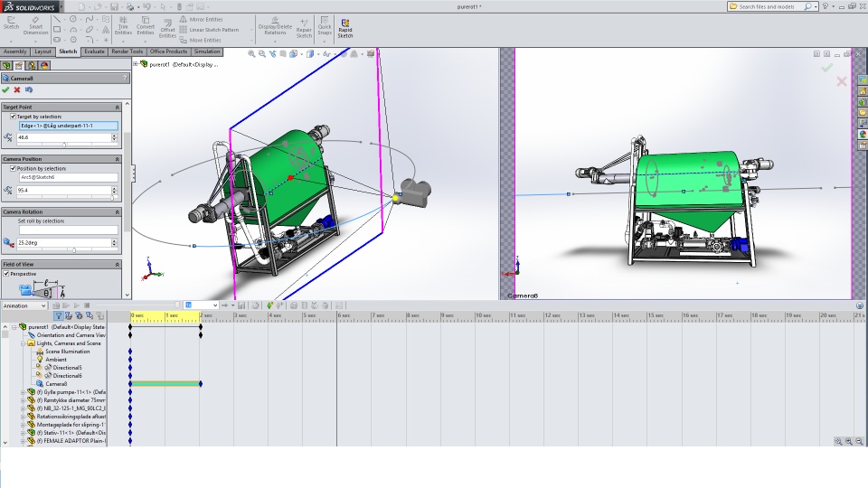Open the DisplayManager panel icon
The image size is (868, 488).
pyautogui.click(x=45, y=65)
